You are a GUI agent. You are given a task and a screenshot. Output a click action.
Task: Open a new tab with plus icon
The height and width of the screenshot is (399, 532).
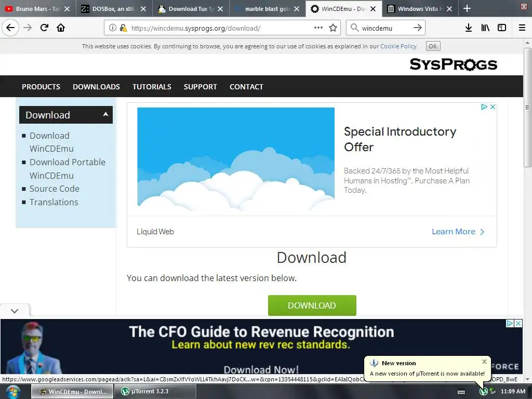(467, 8)
